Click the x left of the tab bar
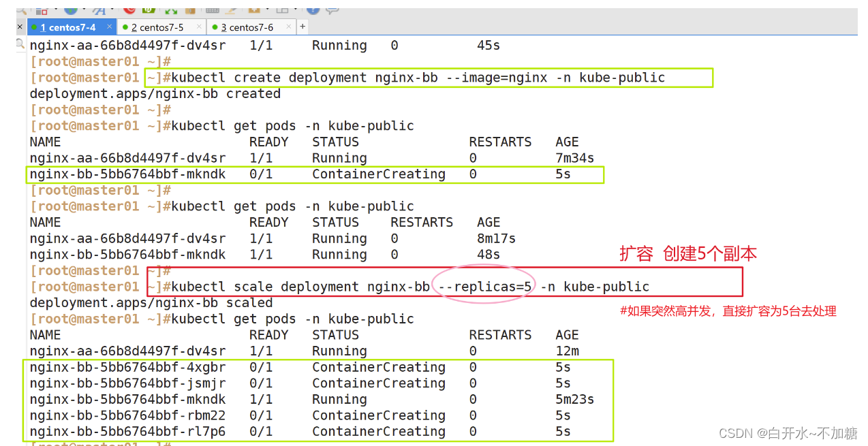The height and width of the screenshot is (446, 868). click(20, 27)
